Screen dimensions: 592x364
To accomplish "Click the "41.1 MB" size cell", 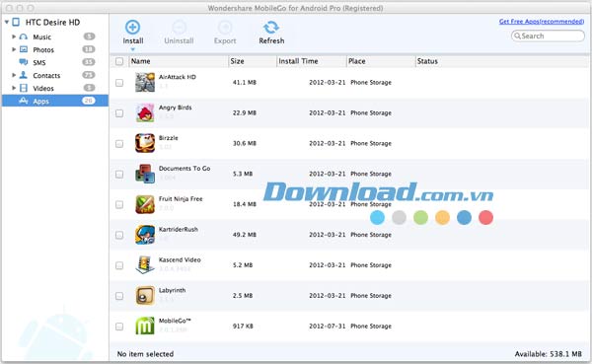I will (245, 82).
